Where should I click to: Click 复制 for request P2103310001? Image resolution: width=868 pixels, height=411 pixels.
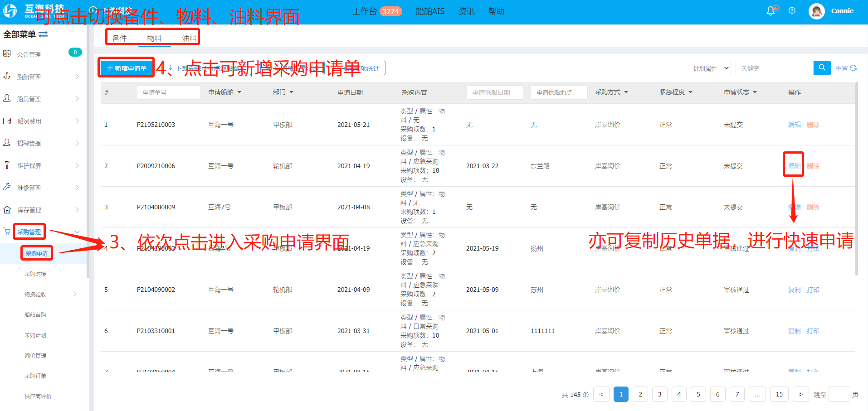pyautogui.click(x=794, y=331)
